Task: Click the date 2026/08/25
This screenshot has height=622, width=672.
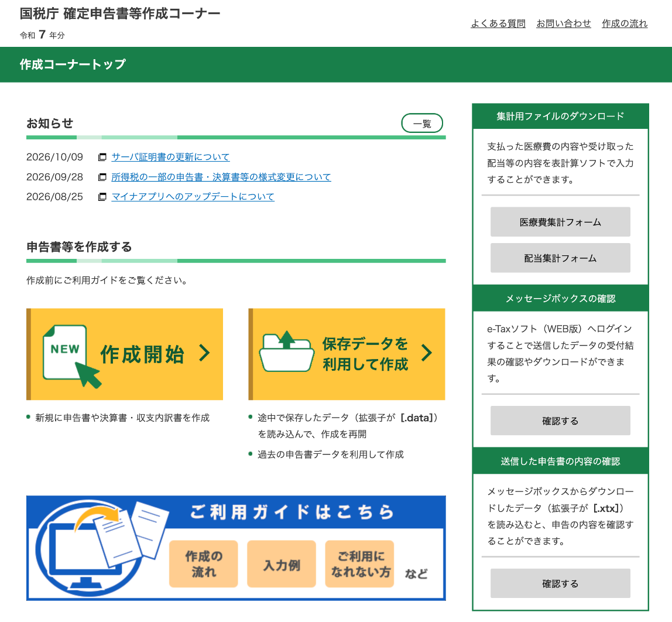Action: tap(55, 197)
